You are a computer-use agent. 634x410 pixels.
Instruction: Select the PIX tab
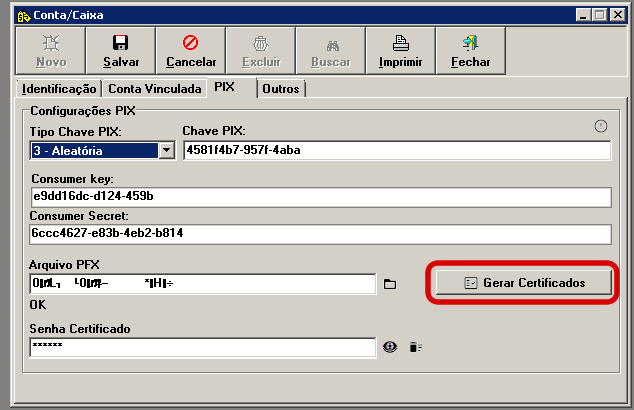click(225, 87)
